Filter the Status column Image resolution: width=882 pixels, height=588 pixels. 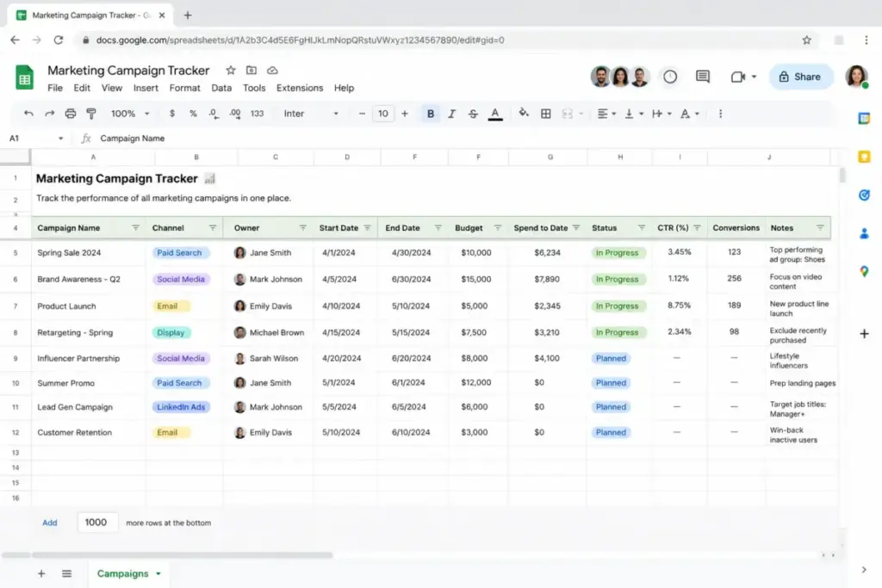(641, 227)
